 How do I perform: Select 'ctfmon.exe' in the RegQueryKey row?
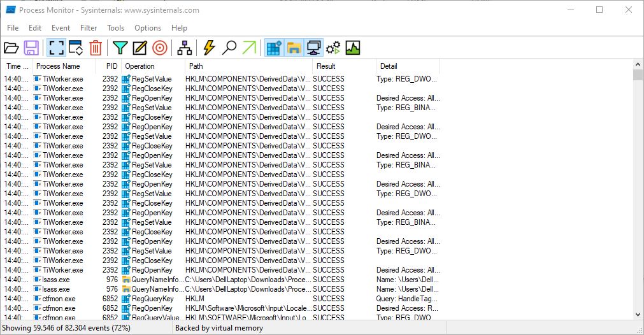click(59, 299)
